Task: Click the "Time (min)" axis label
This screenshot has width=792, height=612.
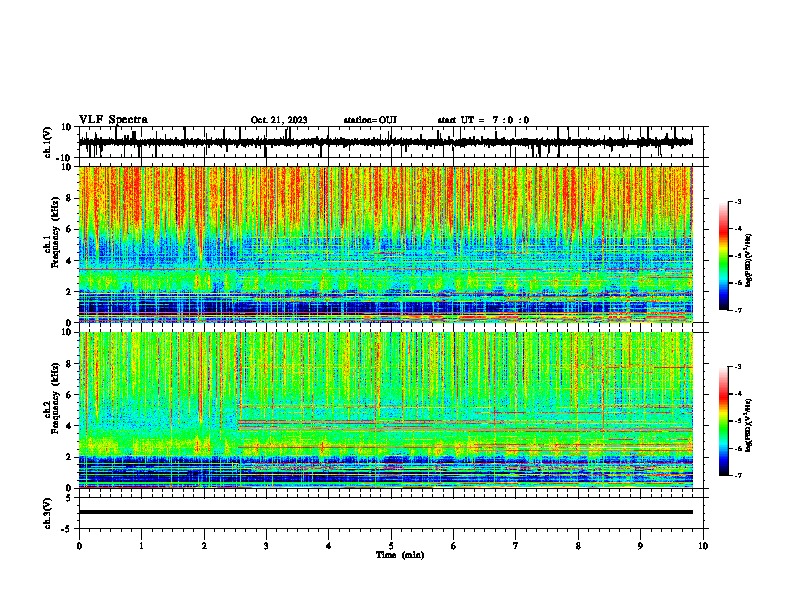Action: pos(400,555)
